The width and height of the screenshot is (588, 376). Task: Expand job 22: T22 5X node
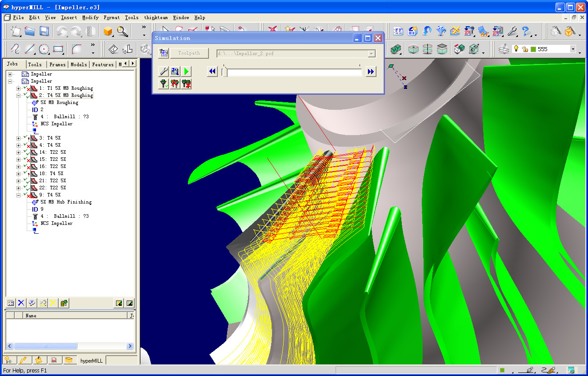pyautogui.click(x=19, y=188)
